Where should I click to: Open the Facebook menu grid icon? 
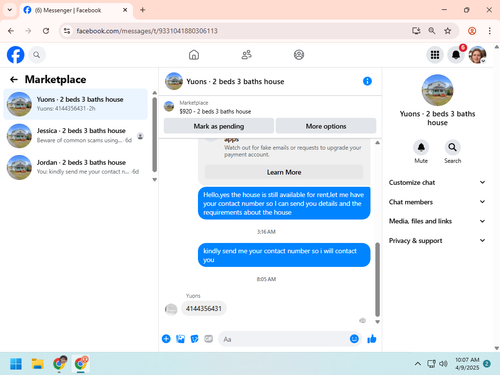point(435,55)
